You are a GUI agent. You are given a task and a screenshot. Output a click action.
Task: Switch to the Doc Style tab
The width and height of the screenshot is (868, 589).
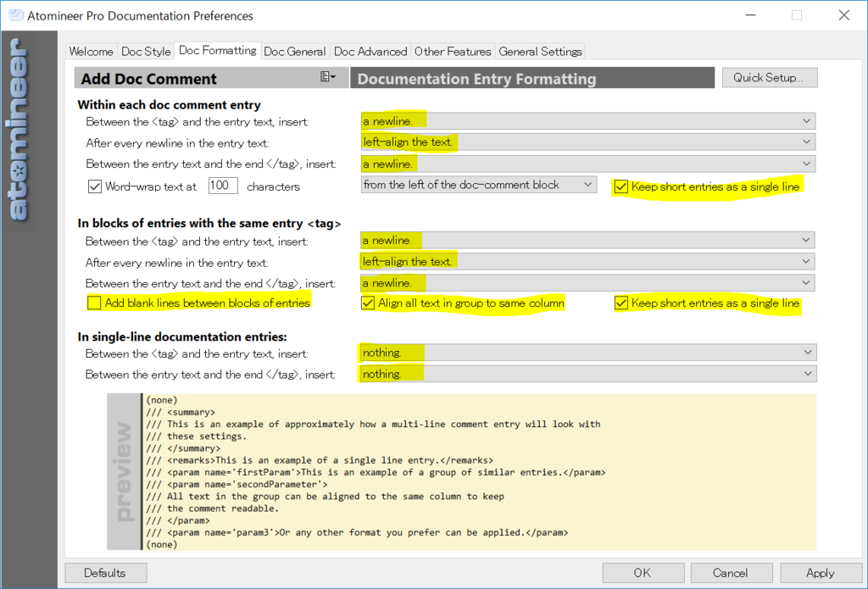point(146,52)
